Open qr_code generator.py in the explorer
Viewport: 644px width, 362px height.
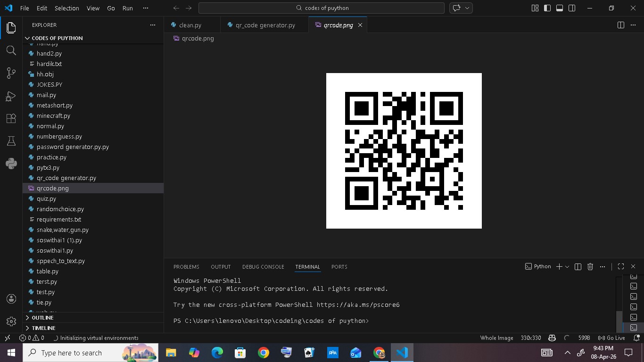coord(93,178)
